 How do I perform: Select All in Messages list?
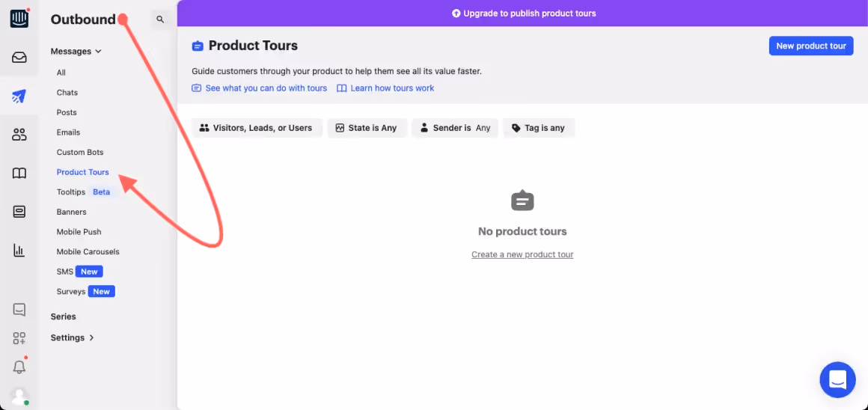pos(61,73)
